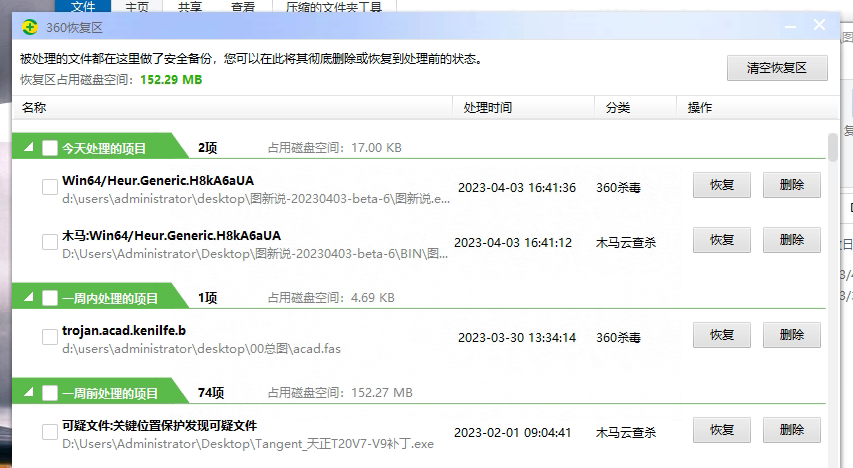This screenshot has height=468, width=853.
Task: Restore trojan.acad.kenilfe.b with 恢复 button
Action: [x=721, y=336]
